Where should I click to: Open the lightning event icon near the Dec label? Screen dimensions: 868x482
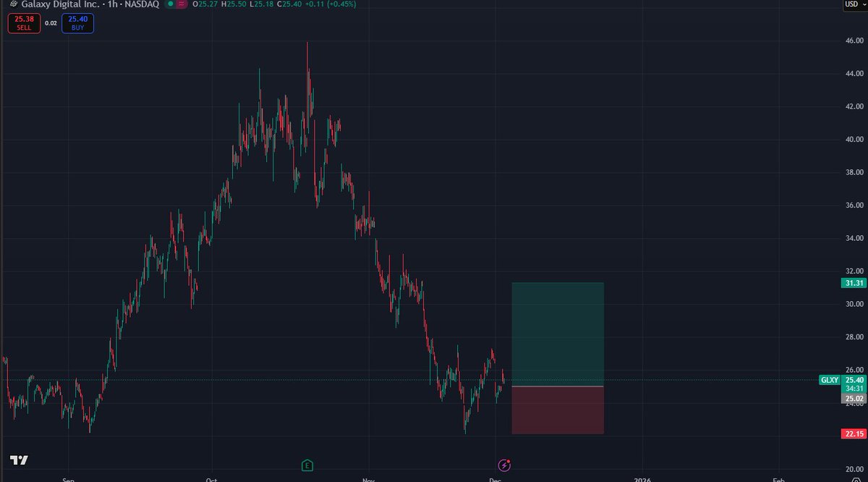503,464
